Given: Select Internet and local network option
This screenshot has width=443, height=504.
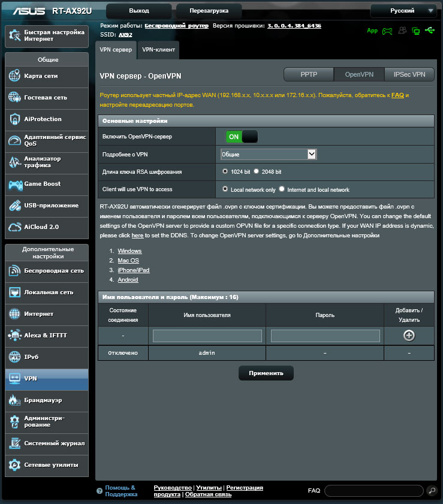Looking at the screenshot, I should 282,189.
